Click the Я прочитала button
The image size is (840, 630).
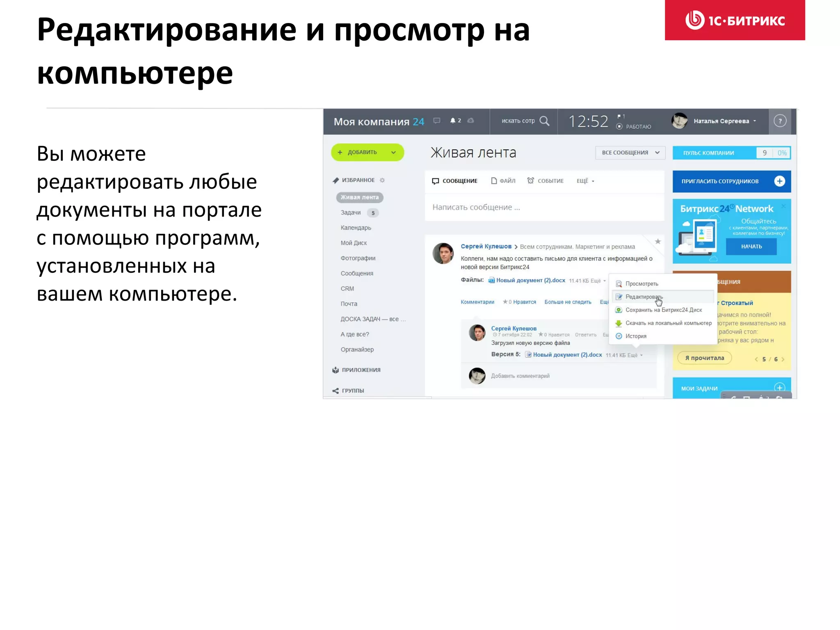pyautogui.click(x=704, y=358)
